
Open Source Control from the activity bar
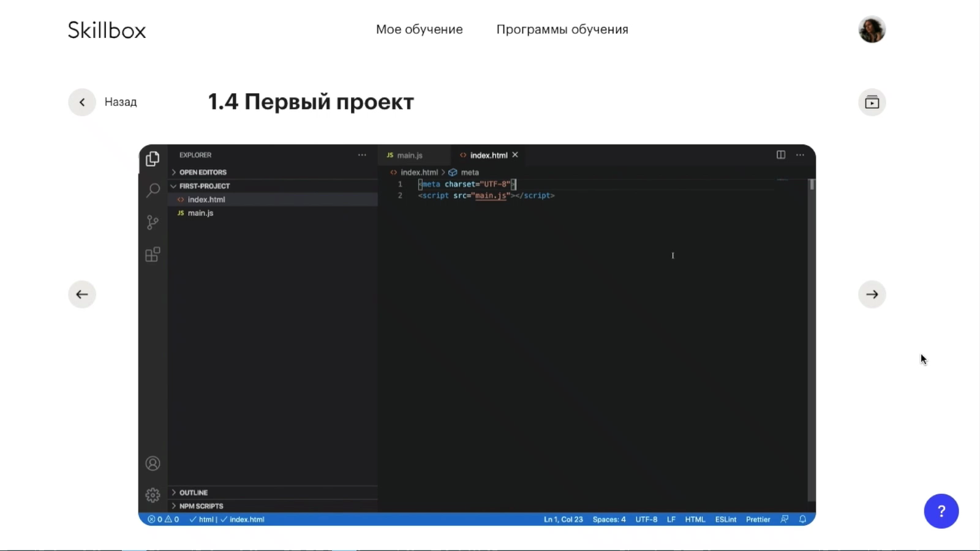coord(153,222)
